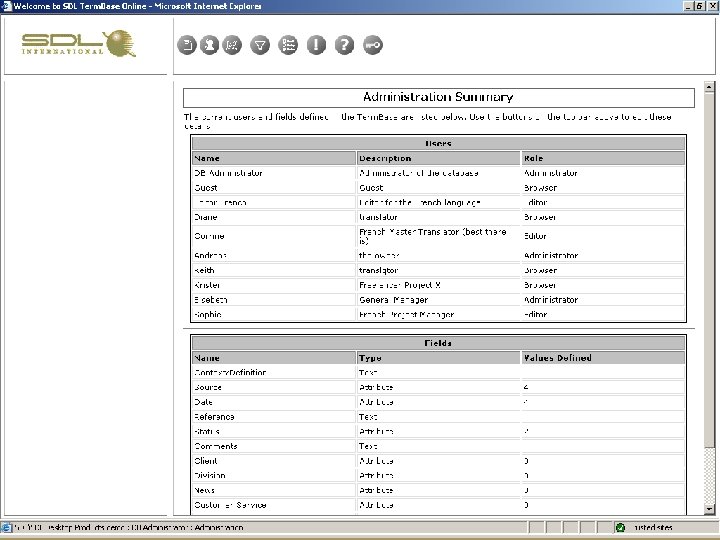Viewport: 720px width, 540px height.
Task: Select the Reference field name
Action: [x=214, y=416]
